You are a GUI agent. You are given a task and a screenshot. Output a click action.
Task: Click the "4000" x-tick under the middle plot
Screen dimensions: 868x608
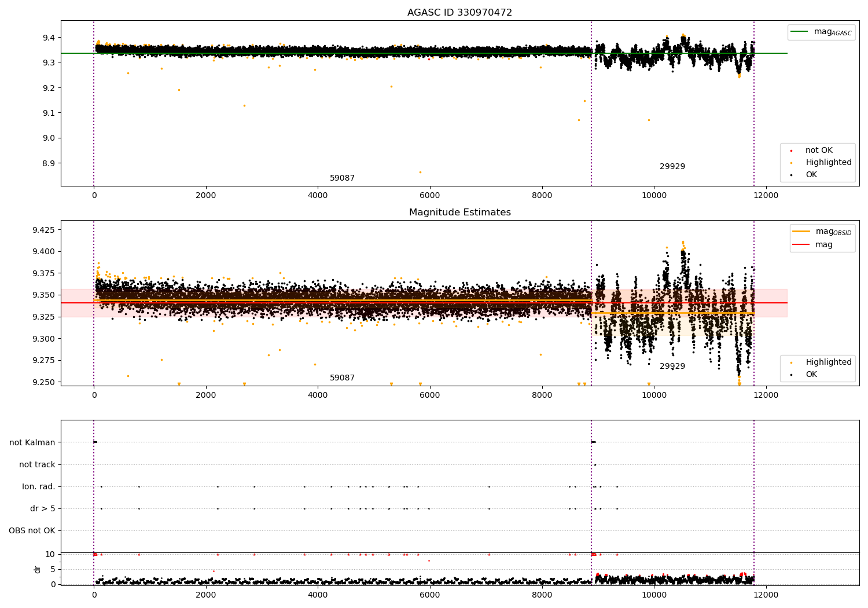318,395
